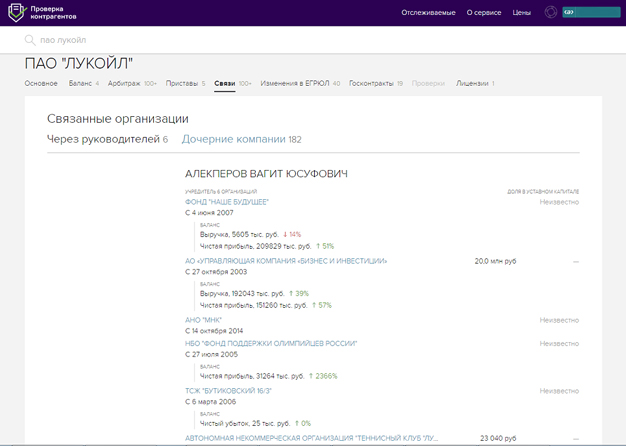The image size is (626, 446).
Task: Click the Связанные организации heading
Action: click(x=118, y=119)
